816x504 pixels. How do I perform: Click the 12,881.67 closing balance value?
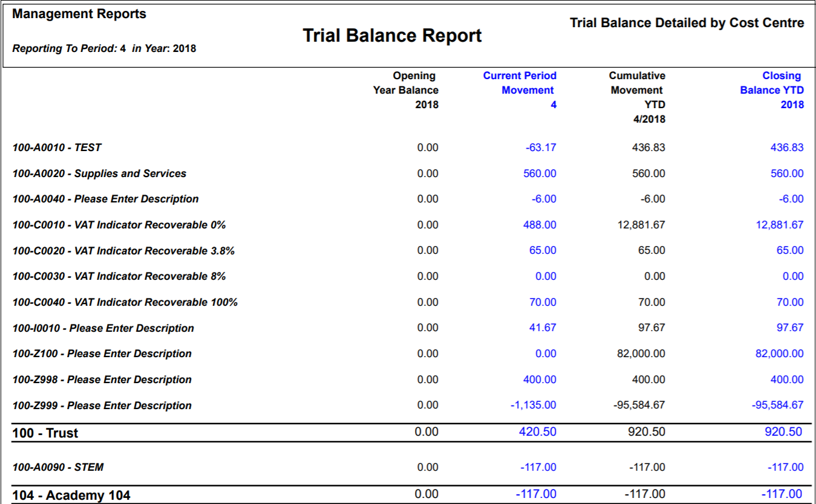(780, 225)
